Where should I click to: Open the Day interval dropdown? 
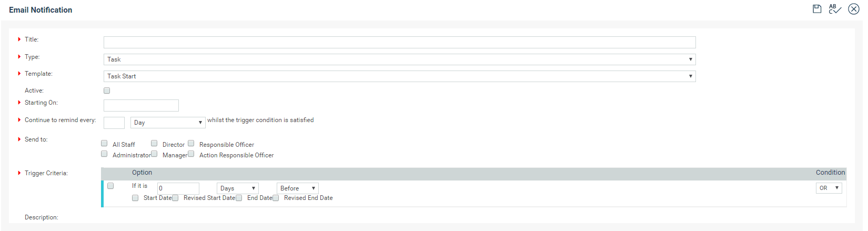pos(168,123)
